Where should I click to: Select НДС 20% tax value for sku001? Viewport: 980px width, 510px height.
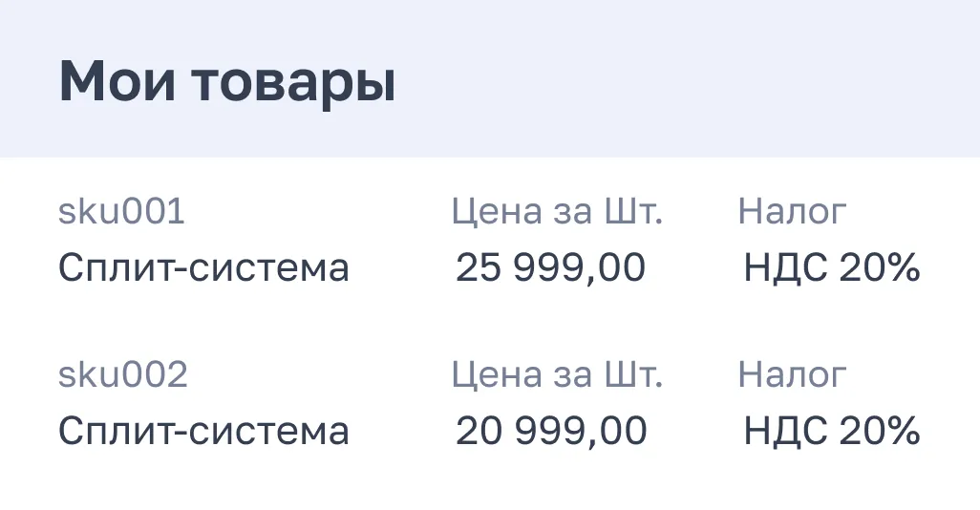tap(831, 268)
